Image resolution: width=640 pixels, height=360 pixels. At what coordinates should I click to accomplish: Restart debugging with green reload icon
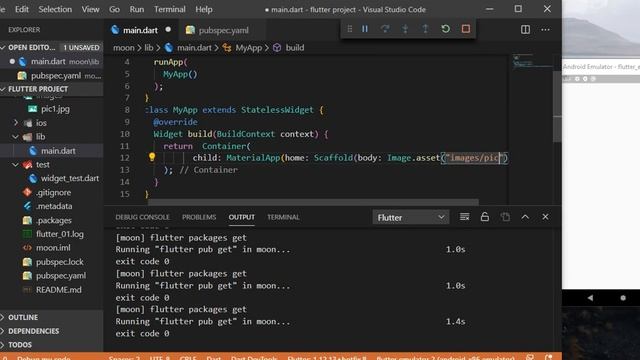[446, 29]
